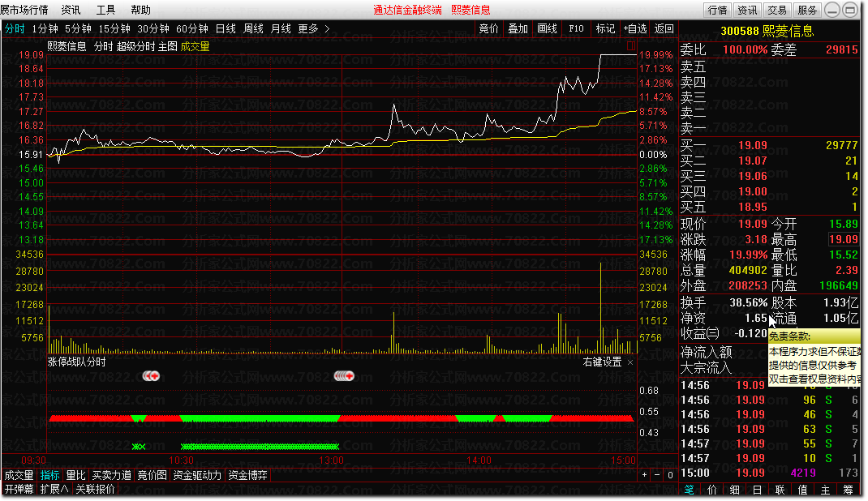Open the 资讯 menu in the title bar
Viewport: 868px width, 501px height.
pyautogui.click(x=71, y=10)
